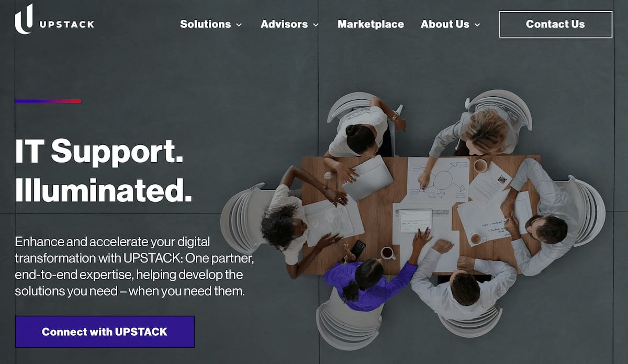Click the "IT Support." headline

[x=99, y=152]
